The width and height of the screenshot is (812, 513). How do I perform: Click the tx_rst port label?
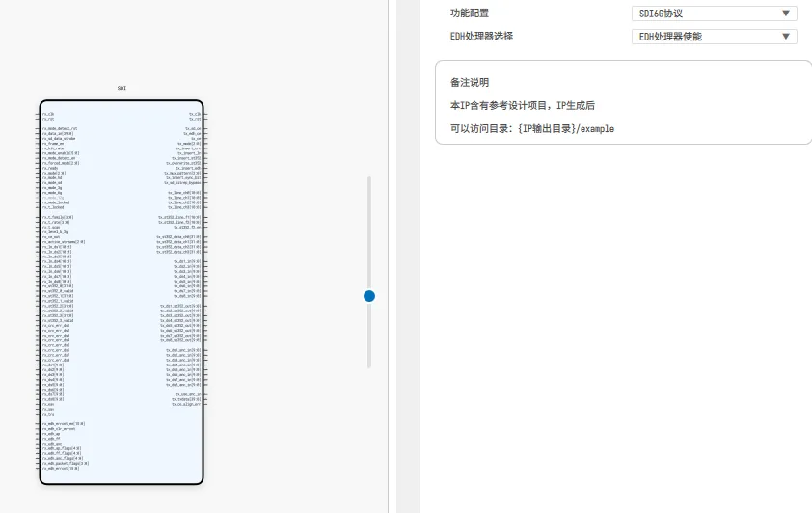(195, 119)
